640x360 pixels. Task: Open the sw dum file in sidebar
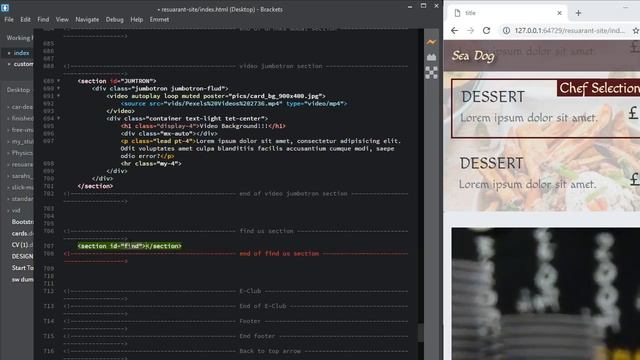22,280
